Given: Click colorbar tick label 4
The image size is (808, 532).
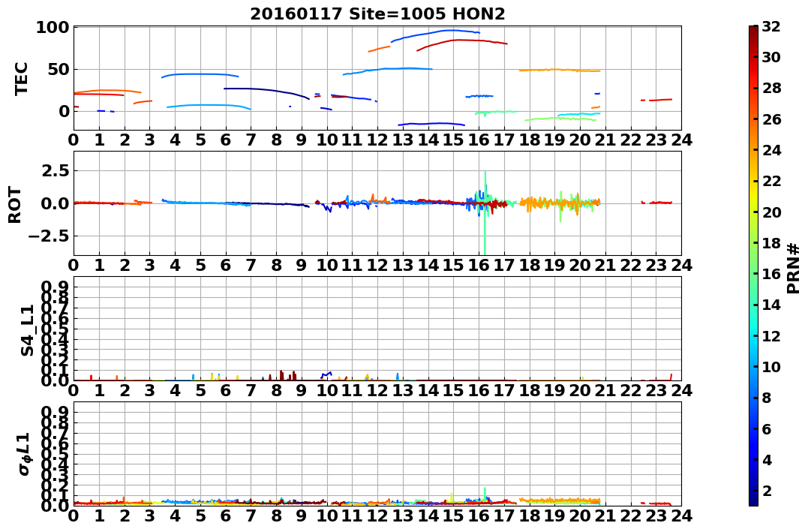Looking at the screenshot, I should tap(767, 459).
